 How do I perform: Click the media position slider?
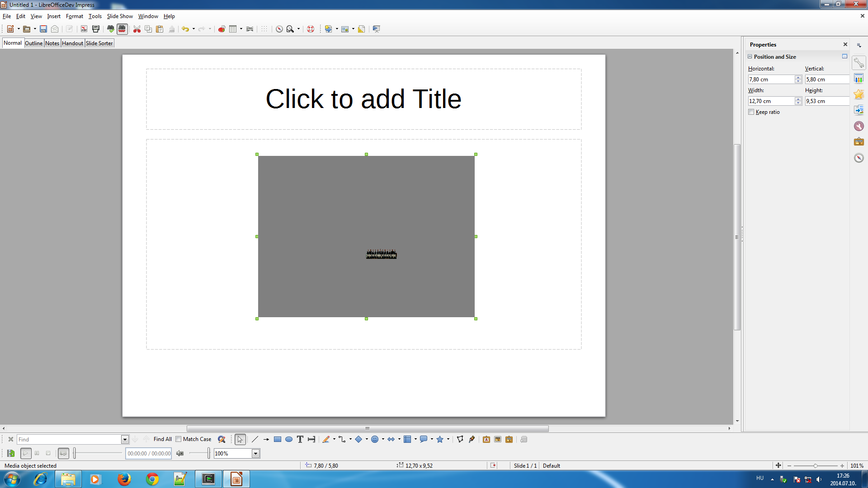click(x=98, y=453)
